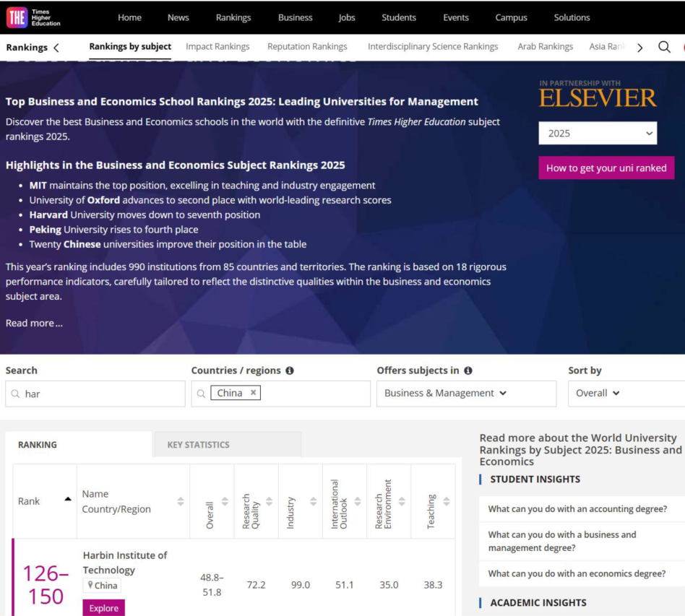Click the THE Times Higher Education logo

click(33, 17)
